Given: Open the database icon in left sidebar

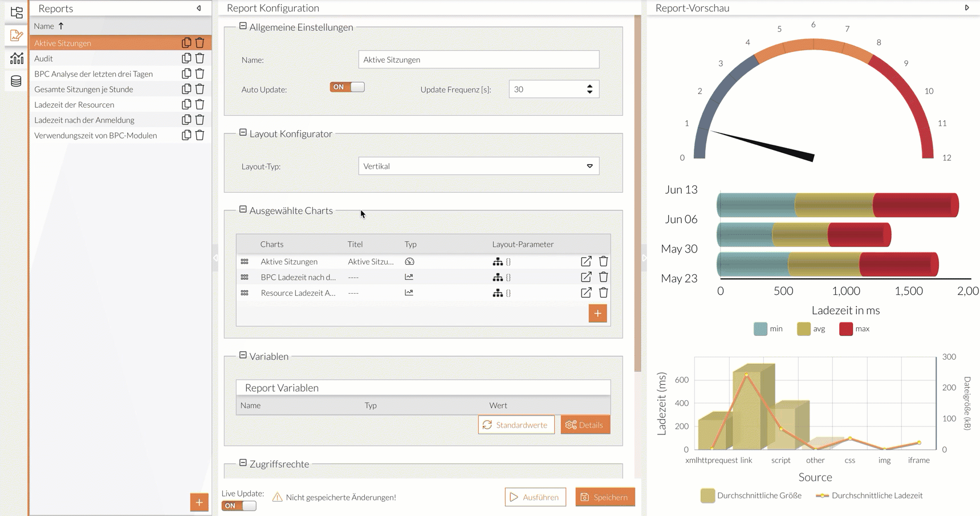Looking at the screenshot, I should pos(16,81).
